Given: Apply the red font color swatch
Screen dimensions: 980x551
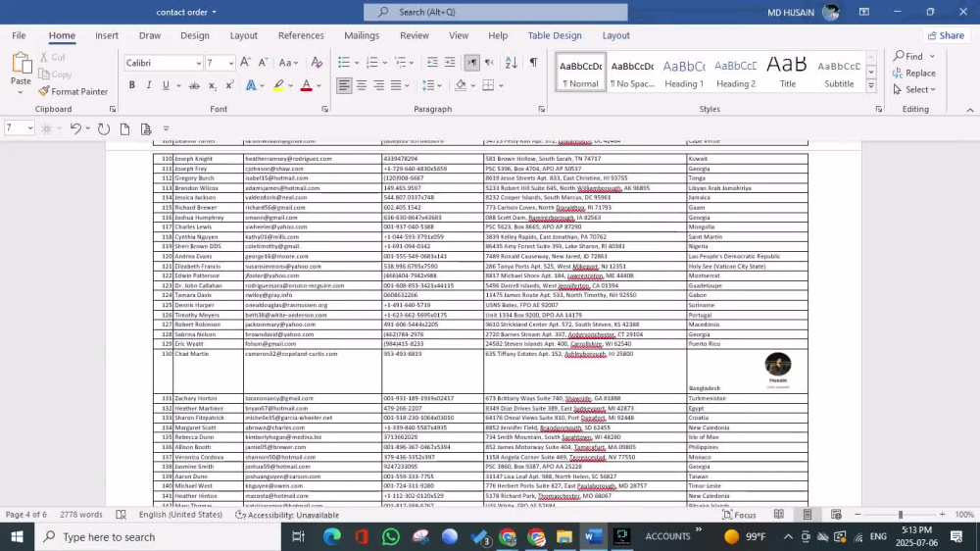Looking at the screenshot, I should (x=306, y=85).
